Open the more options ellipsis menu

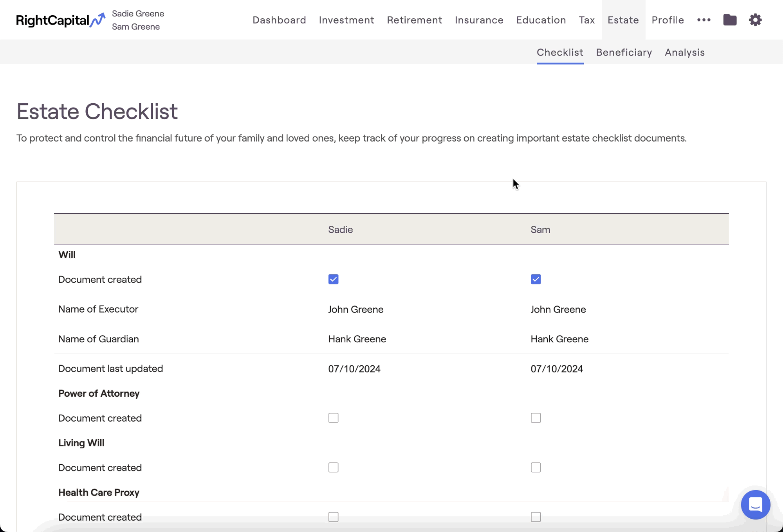click(x=704, y=20)
